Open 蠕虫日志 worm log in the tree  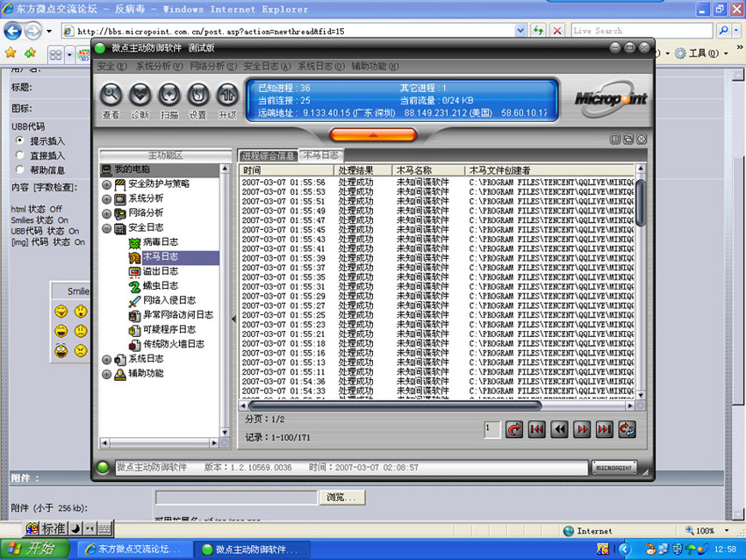[161, 286]
